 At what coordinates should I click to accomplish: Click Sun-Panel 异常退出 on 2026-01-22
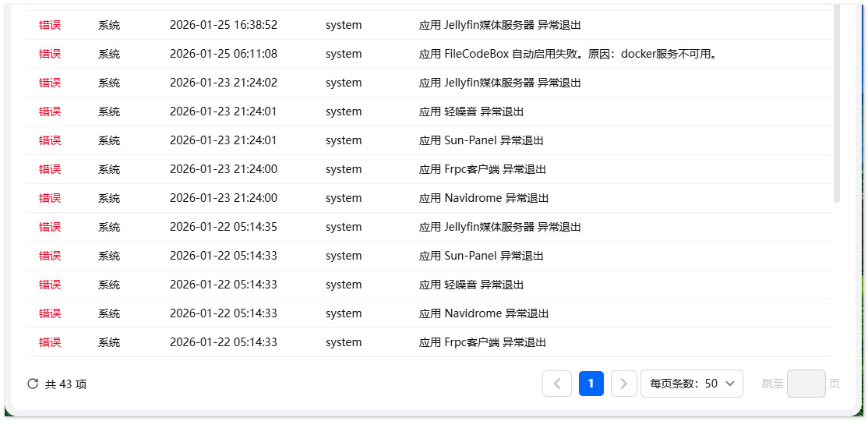(481, 256)
